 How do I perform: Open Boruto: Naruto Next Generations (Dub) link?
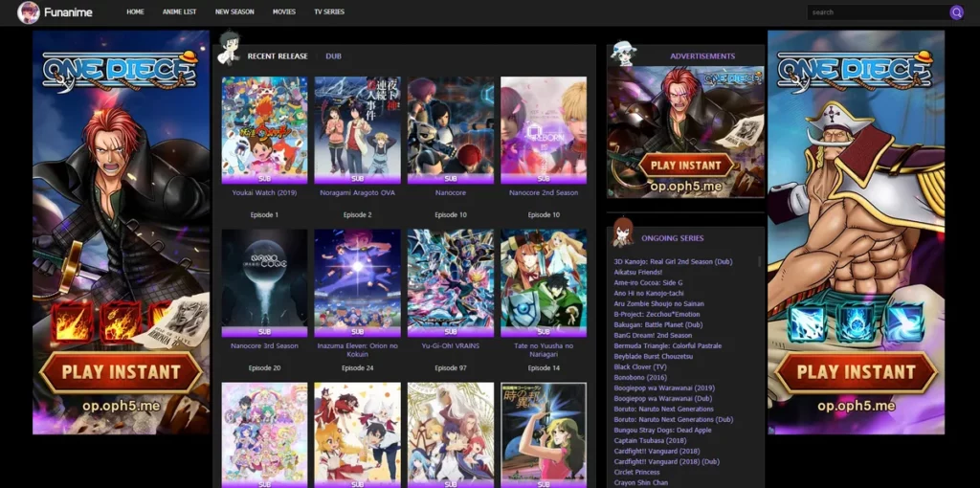[x=673, y=419]
